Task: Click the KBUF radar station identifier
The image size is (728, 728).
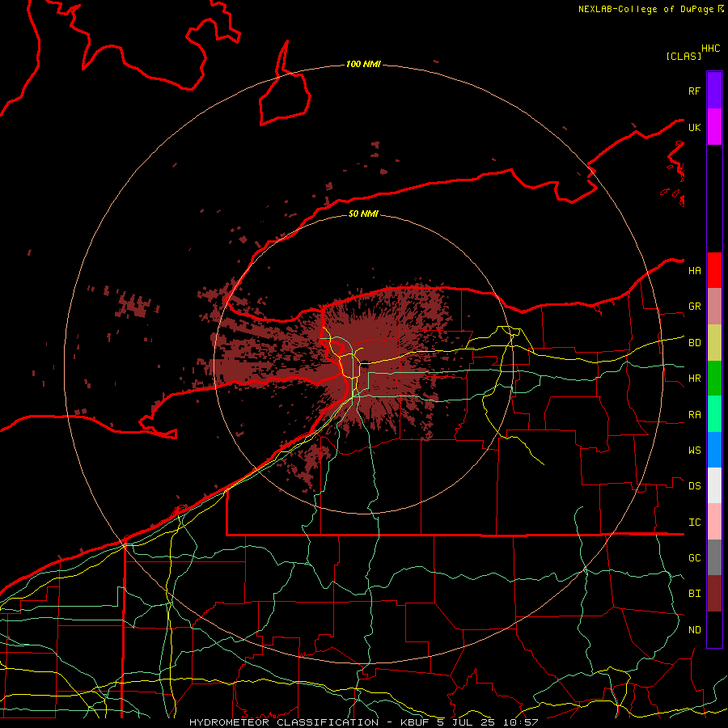Action: [415, 722]
